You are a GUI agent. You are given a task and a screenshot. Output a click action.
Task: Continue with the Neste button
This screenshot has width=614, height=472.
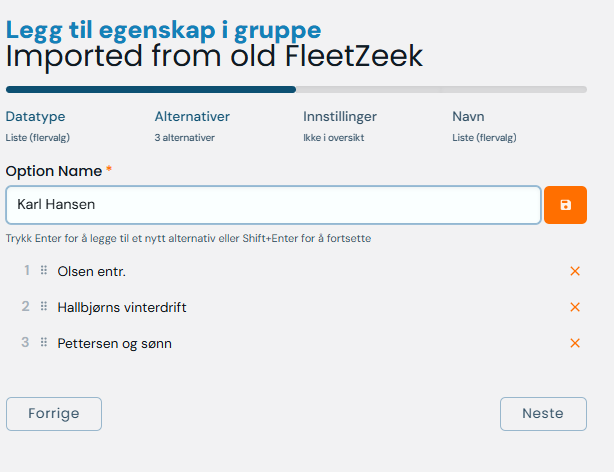pos(543,413)
